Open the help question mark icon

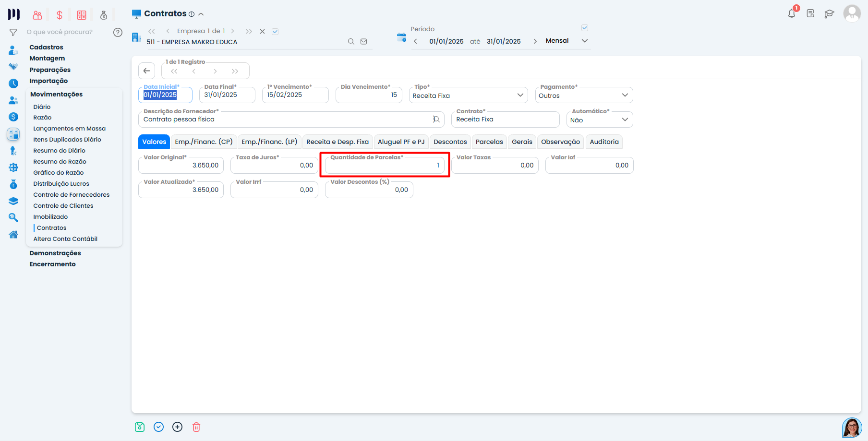pos(118,32)
